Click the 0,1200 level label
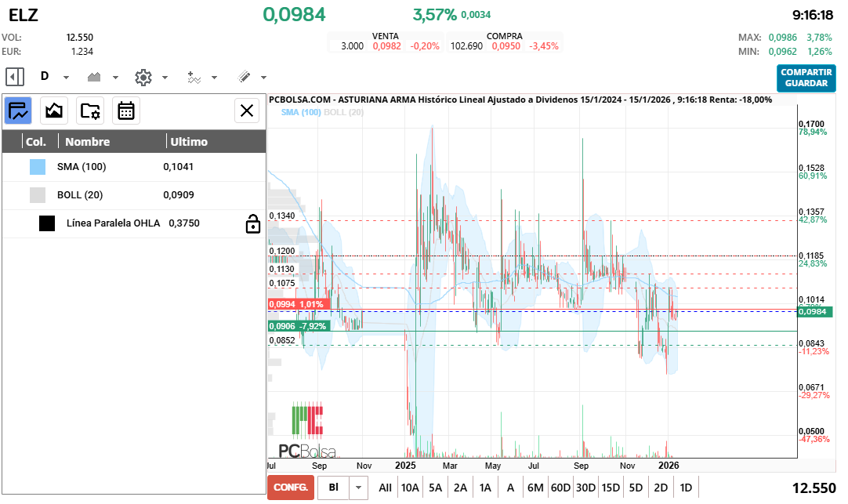 282,251
